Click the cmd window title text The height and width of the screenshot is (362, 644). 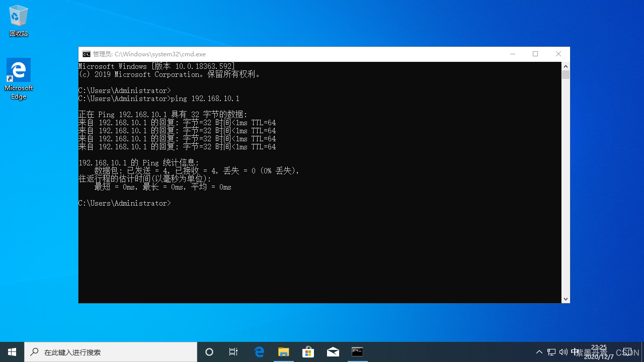(149, 54)
